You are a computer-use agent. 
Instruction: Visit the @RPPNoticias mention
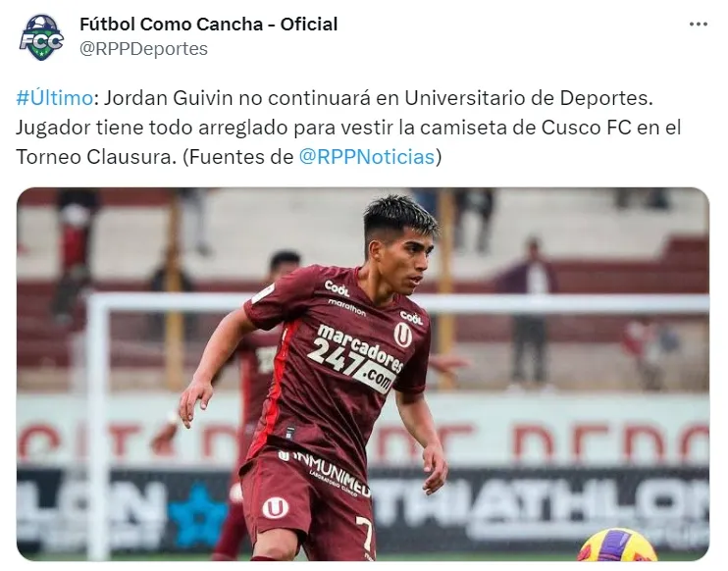(x=367, y=156)
